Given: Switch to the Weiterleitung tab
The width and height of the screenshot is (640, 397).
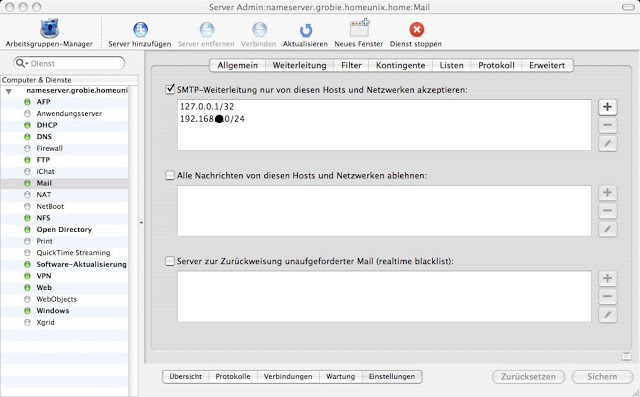Looking at the screenshot, I should click(300, 65).
